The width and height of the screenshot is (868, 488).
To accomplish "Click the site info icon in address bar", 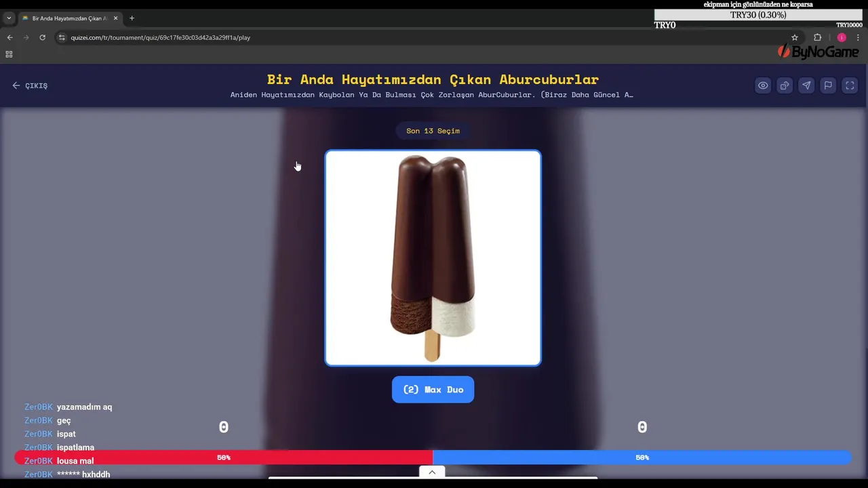I will click(x=62, y=37).
